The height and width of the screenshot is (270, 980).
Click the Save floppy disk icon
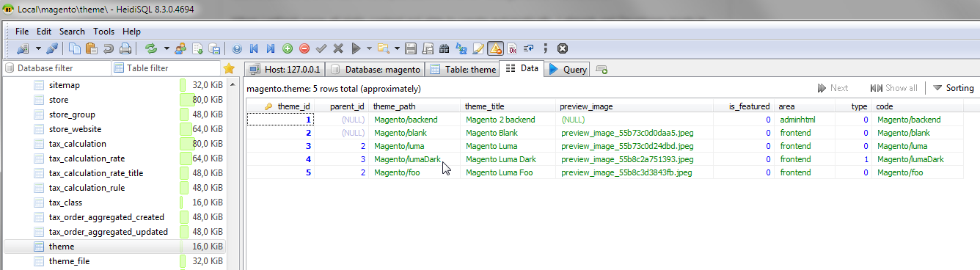(x=411, y=48)
